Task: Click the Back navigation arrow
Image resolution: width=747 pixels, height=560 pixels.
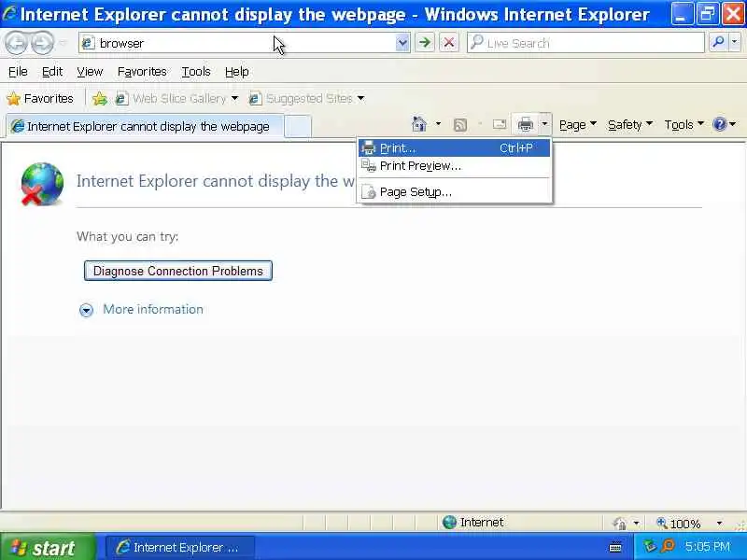Action: [16, 43]
